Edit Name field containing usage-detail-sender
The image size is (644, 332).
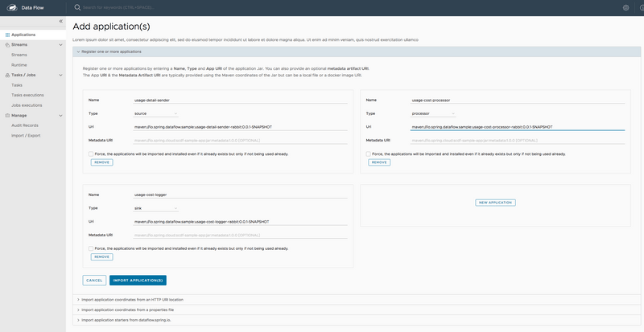pos(240,100)
